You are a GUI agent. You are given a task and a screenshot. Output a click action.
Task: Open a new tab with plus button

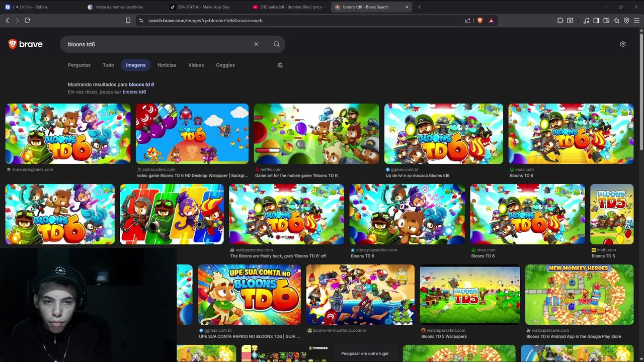point(419,7)
